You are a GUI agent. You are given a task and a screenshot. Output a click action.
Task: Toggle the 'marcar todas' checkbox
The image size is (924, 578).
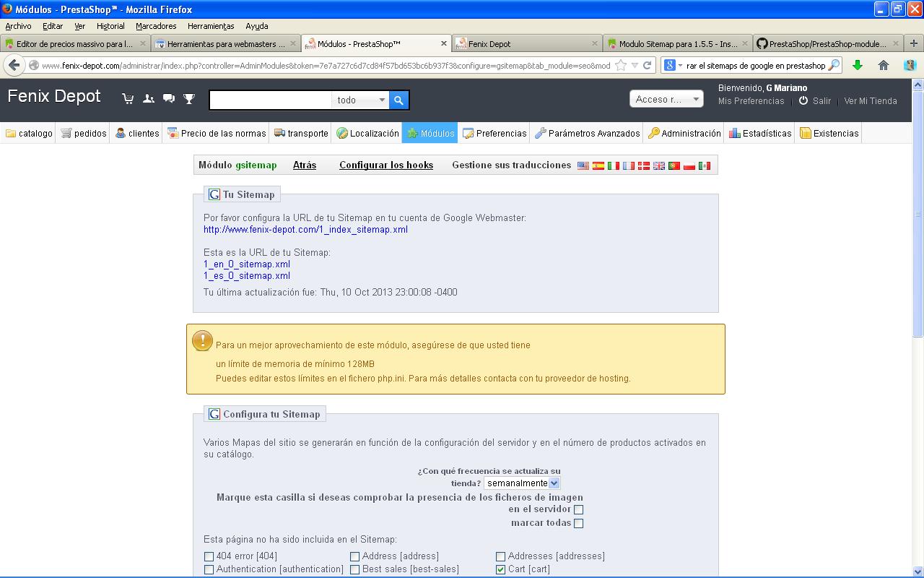click(x=578, y=523)
